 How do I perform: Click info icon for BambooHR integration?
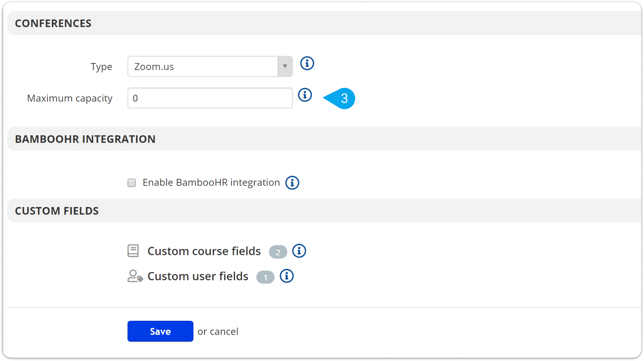point(292,183)
